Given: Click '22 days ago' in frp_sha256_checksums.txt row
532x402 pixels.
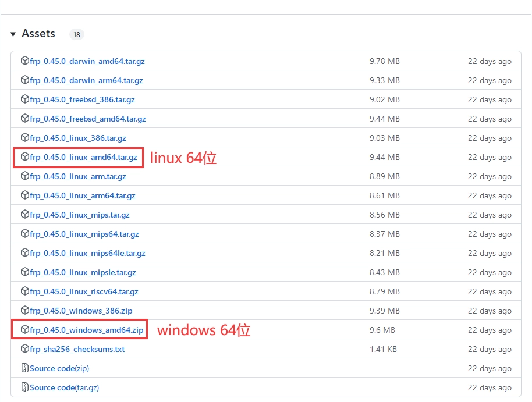Looking at the screenshot, I should click(x=490, y=349).
